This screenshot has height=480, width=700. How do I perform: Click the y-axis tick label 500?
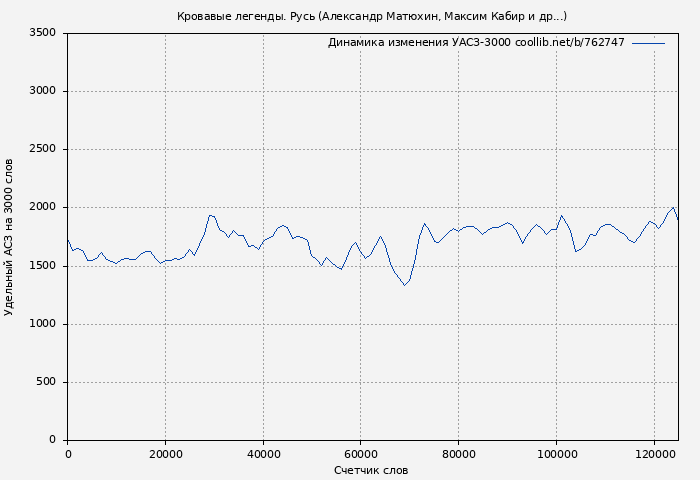(x=47, y=382)
